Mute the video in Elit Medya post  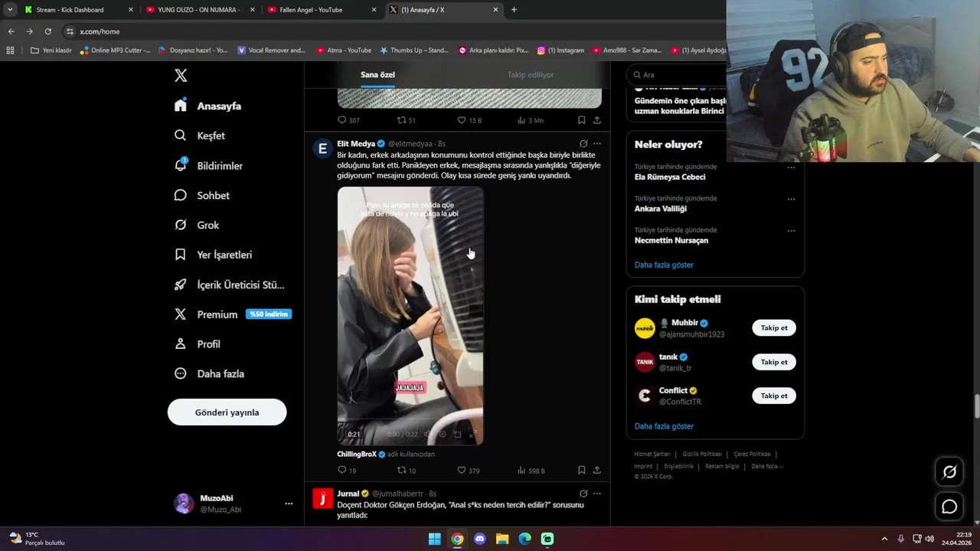pos(426,434)
